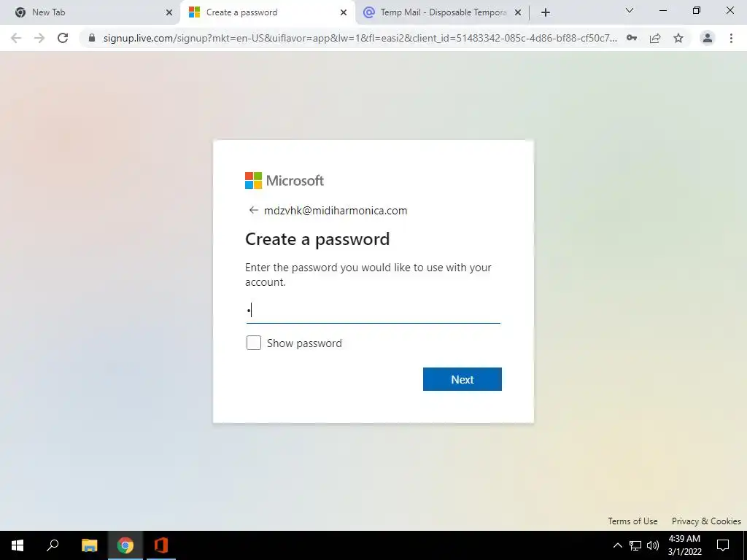747x560 pixels.
Task: Click the browser back arrow
Action: click(x=16, y=38)
